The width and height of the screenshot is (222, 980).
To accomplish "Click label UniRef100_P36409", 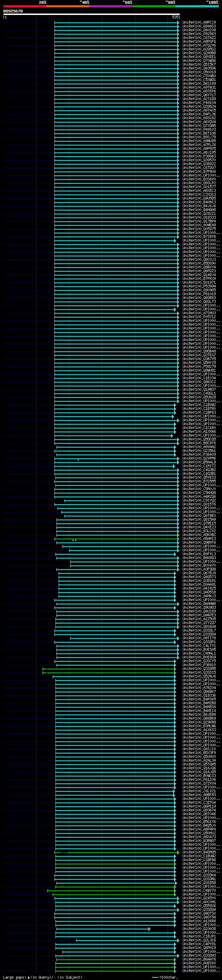I will tap(199, 455).
